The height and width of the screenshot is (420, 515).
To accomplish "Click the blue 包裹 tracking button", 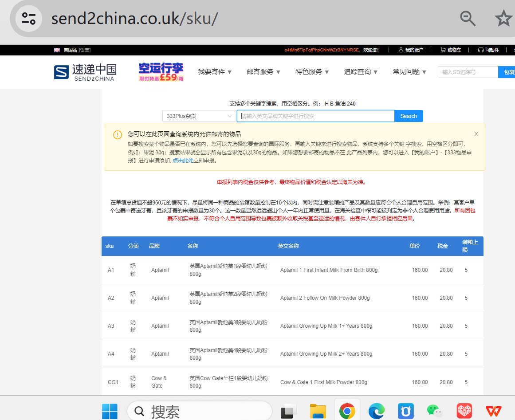I will (507, 72).
